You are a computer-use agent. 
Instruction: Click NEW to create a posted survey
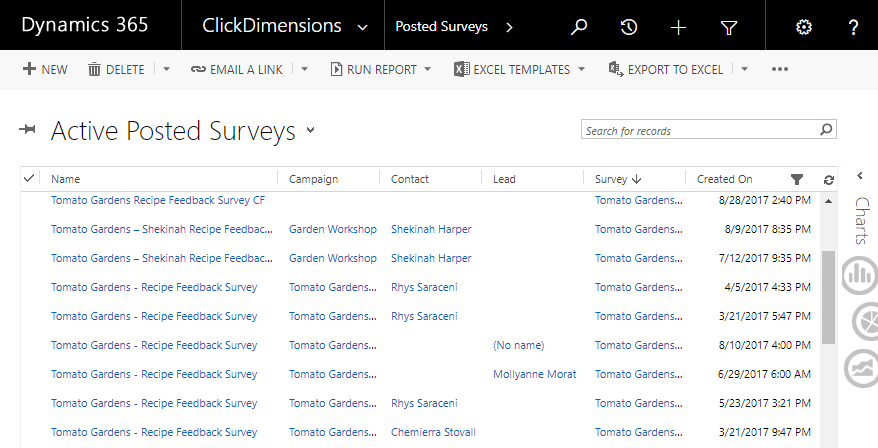pos(45,69)
